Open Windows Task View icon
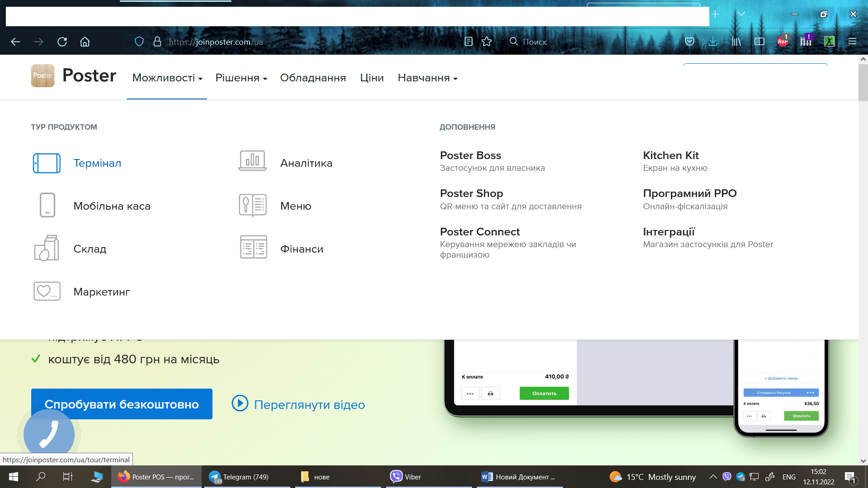 click(x=68, y=477)
